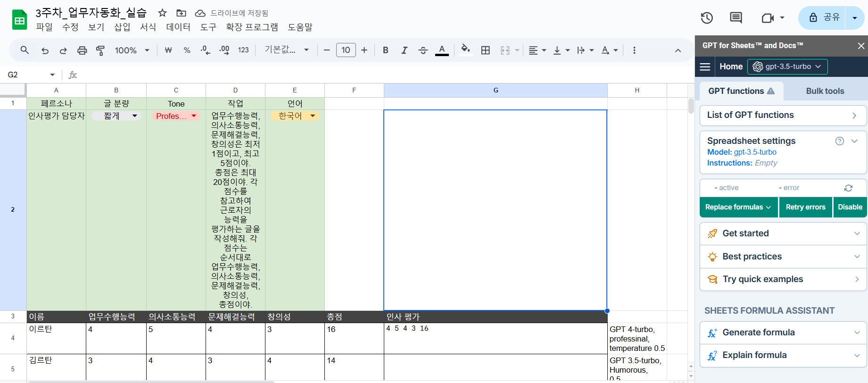Image resolution: width=868 pixels, height=383 pixels.
Task: Open List of GPT functions
Action: 783,115
